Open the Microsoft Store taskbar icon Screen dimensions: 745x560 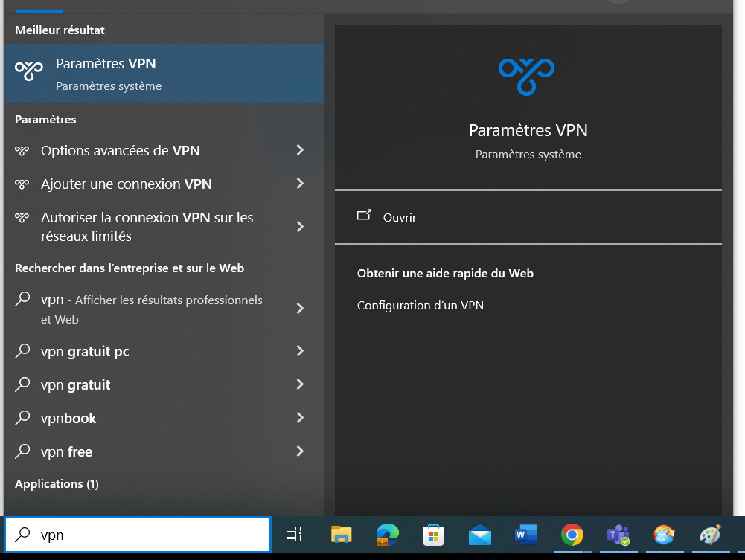click(x=433, y=534)
